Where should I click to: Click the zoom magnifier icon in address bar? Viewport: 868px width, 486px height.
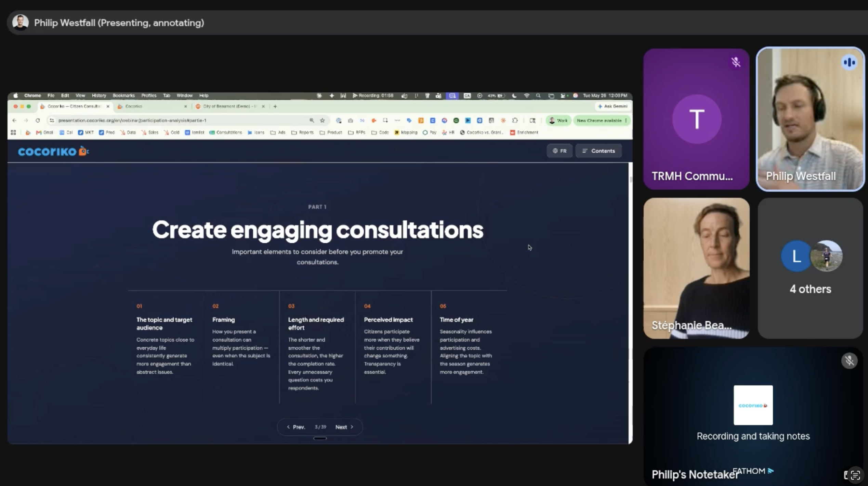point(312,120)
